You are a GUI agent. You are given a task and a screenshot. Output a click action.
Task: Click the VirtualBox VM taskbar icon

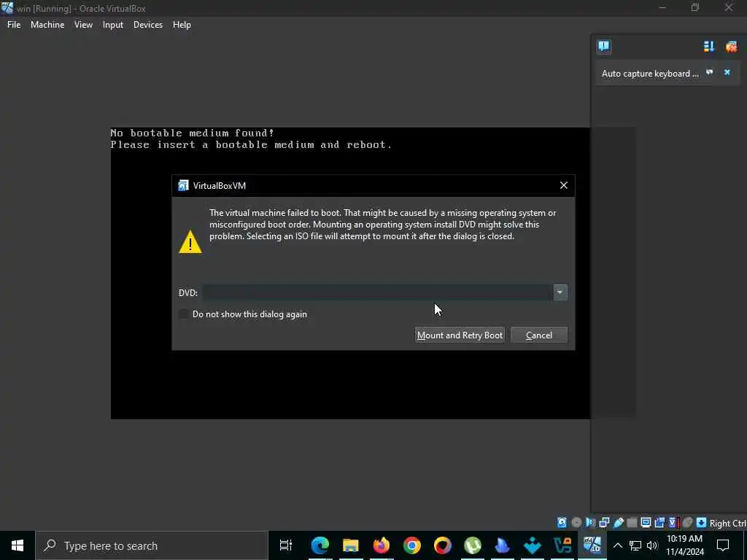(592, 545)
